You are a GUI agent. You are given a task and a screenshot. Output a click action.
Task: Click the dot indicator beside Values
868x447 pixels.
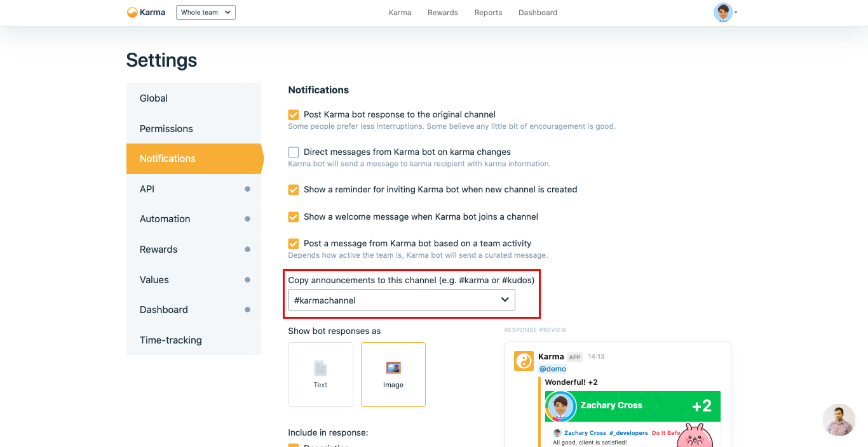click(247, 279)
